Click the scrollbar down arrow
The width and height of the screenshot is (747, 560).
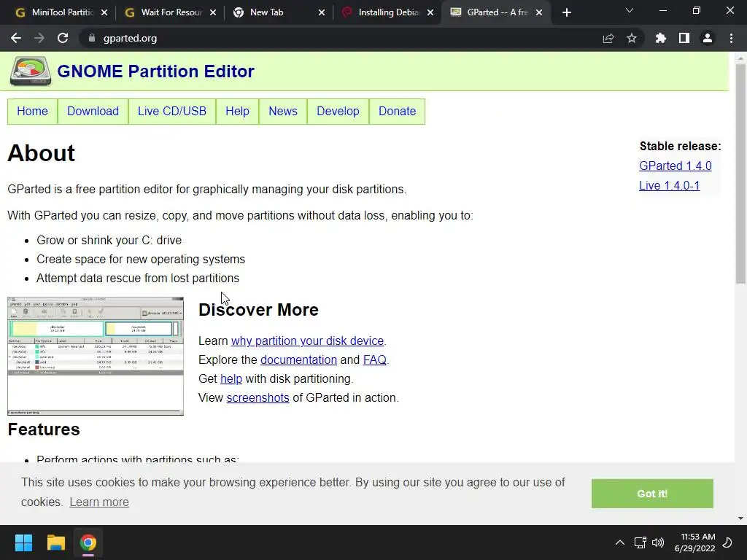pos(740,518)
